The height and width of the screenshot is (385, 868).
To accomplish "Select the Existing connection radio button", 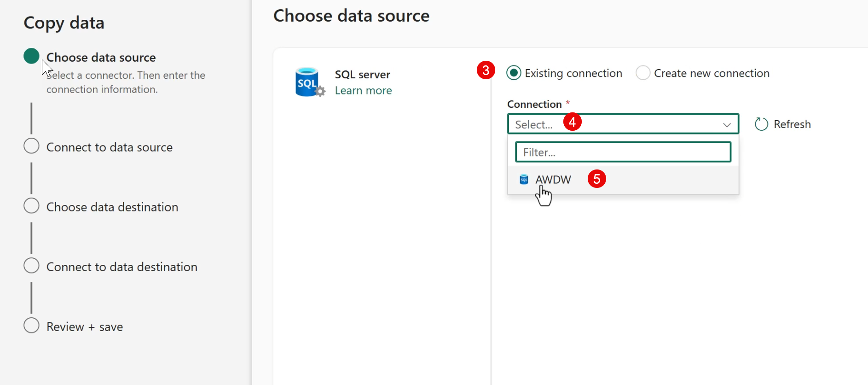I will click(x=514, y=73).
